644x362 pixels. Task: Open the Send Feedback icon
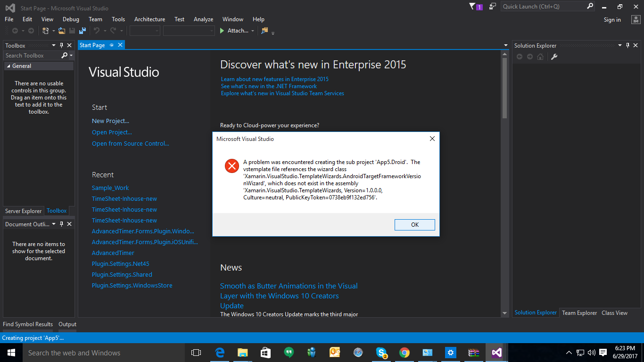point(493,7)
